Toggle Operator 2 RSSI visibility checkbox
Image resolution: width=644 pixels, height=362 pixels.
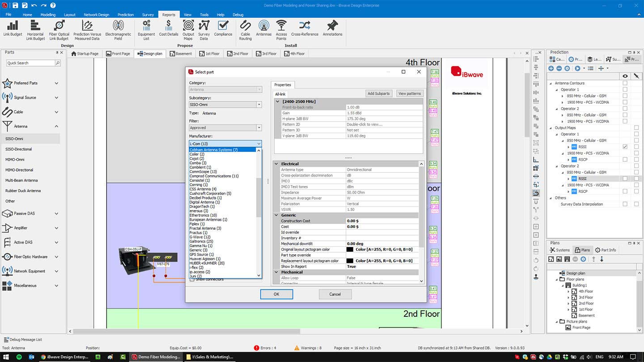point(625,178)
